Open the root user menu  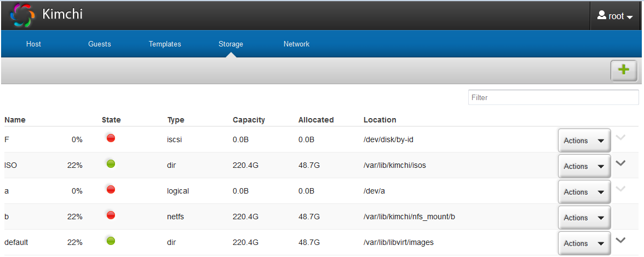[x=616, y=16]
